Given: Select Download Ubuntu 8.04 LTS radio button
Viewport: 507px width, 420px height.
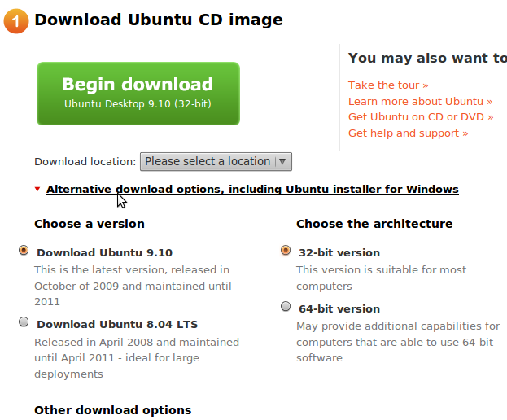Looking at the screenshot, I should click(x=24, y=322).
